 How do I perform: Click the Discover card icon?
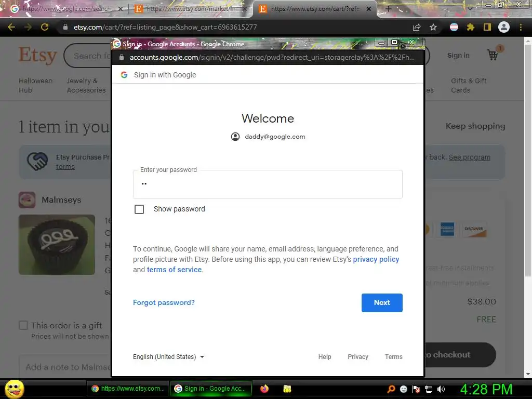coord(474,229)
